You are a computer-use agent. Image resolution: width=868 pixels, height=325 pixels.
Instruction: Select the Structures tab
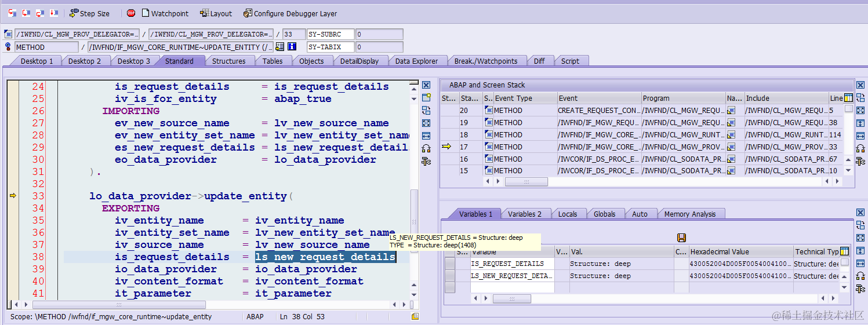(228, 61)
